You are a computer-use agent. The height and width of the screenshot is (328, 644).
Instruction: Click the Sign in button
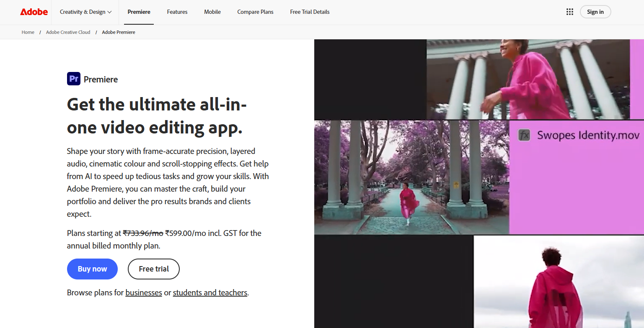tap(595, 12)
